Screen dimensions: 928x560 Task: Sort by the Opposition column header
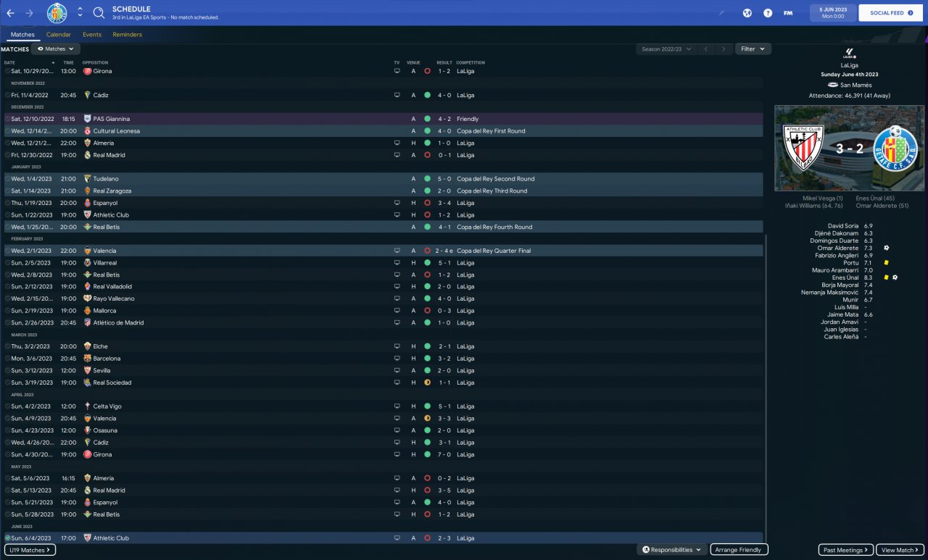tap(95, 62)
